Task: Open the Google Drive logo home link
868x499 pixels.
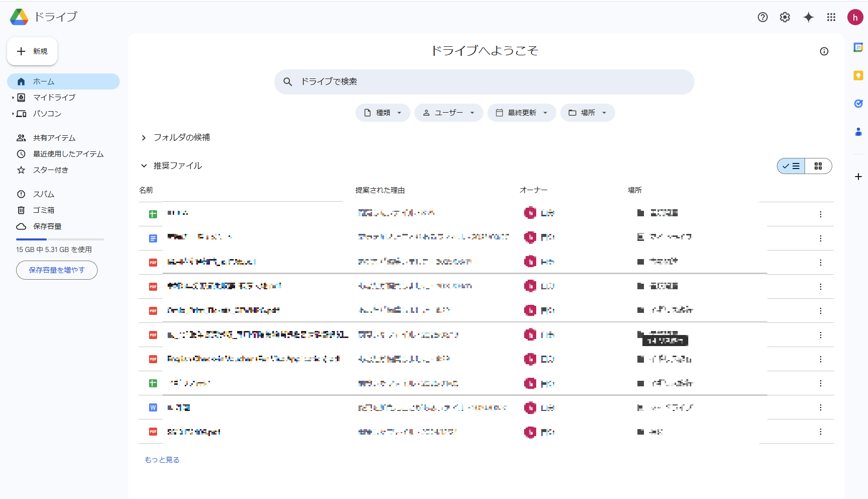Action: tap(43, 17)
